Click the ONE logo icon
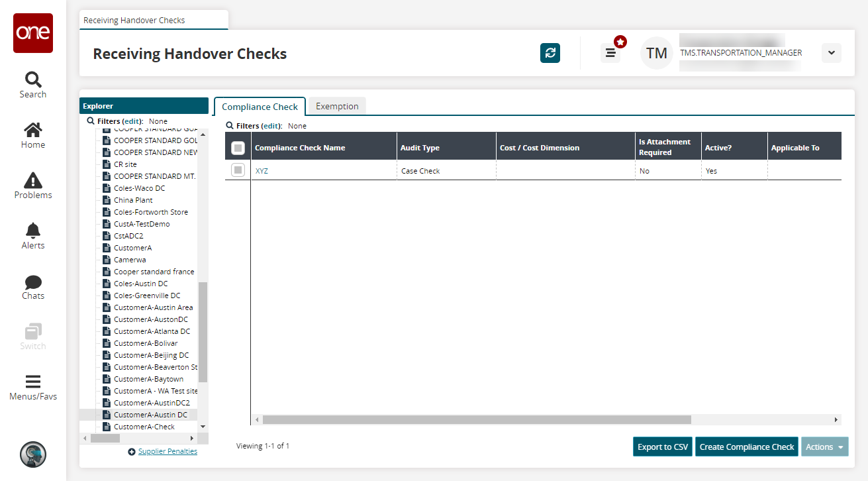868x481 pixels. point(33,33)
